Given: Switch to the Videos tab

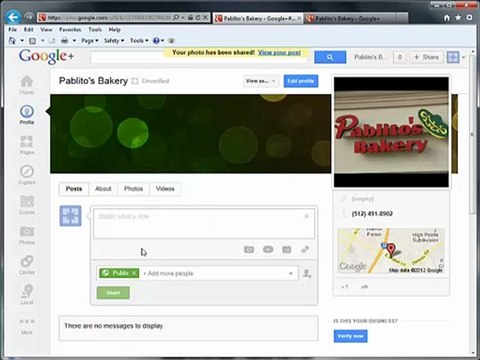Looking at the screenshot, I should (165, 189).
